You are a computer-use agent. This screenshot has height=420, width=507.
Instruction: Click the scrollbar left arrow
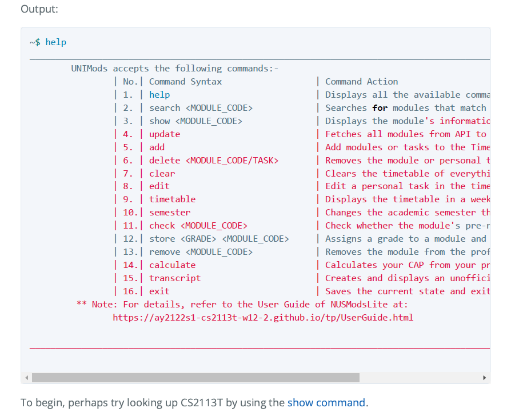point(26,378)
